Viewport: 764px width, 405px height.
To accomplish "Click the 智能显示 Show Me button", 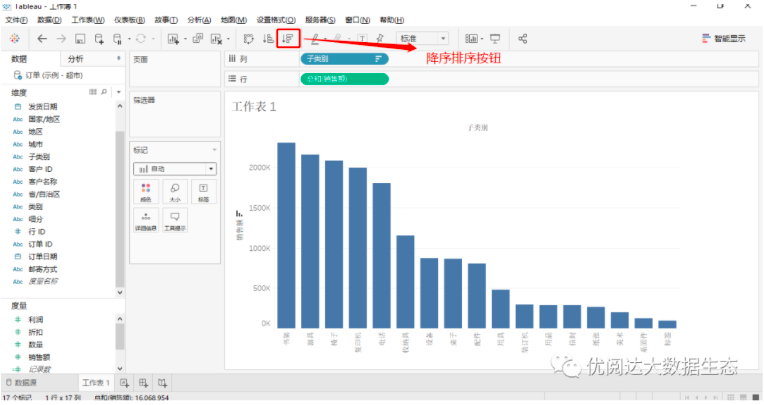I will (x=727, y=38).
